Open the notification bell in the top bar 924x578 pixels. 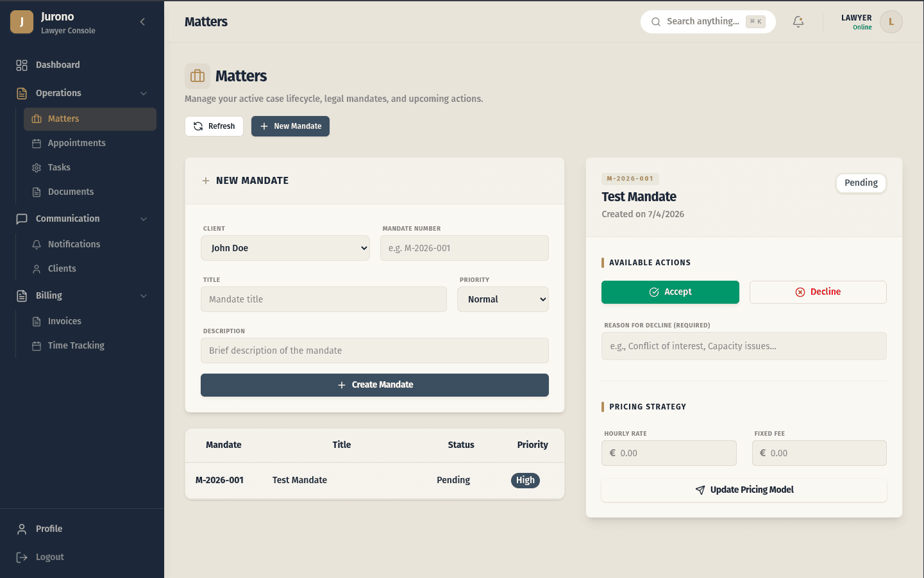point(798,22)
